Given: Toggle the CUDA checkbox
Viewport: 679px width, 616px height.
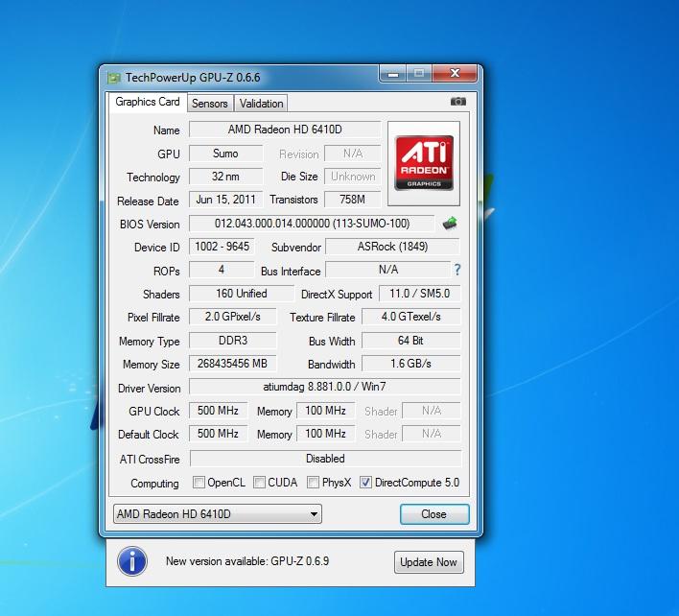Looking at the screenshot, I should (x=259, y=482).
